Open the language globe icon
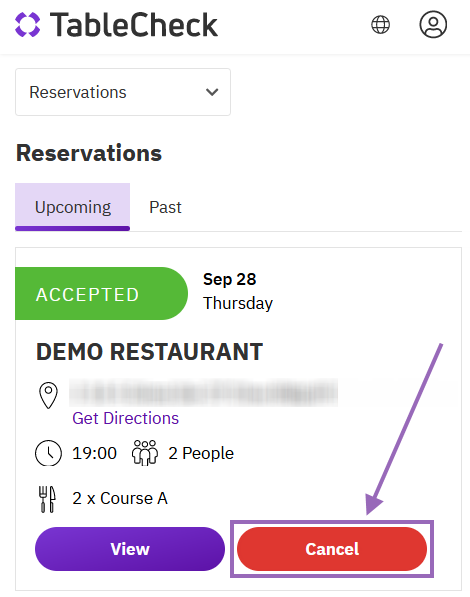This screenshot has width=470, height=597. [x=380, y=25]
